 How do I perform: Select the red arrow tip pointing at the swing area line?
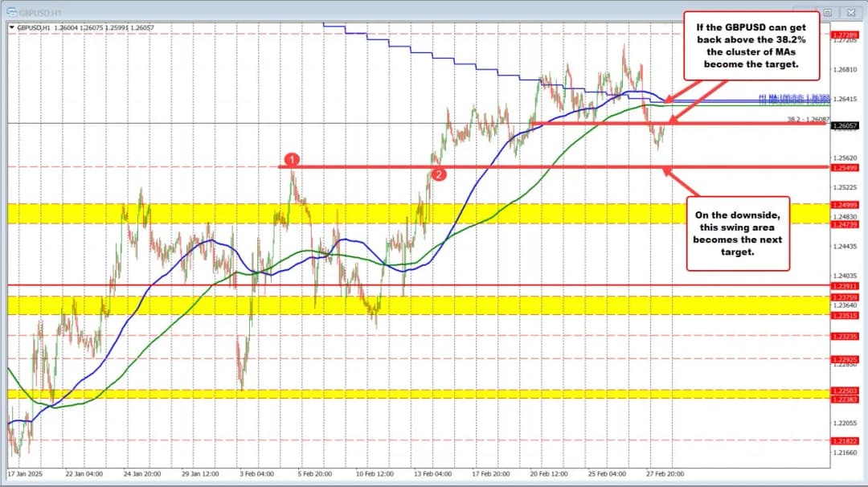663,169
